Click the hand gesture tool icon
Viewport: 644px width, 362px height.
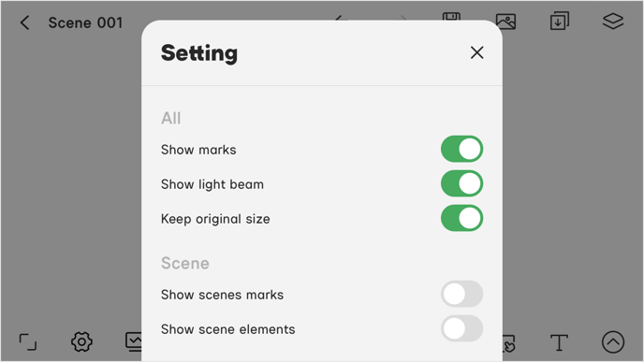[x=508, y=344]
